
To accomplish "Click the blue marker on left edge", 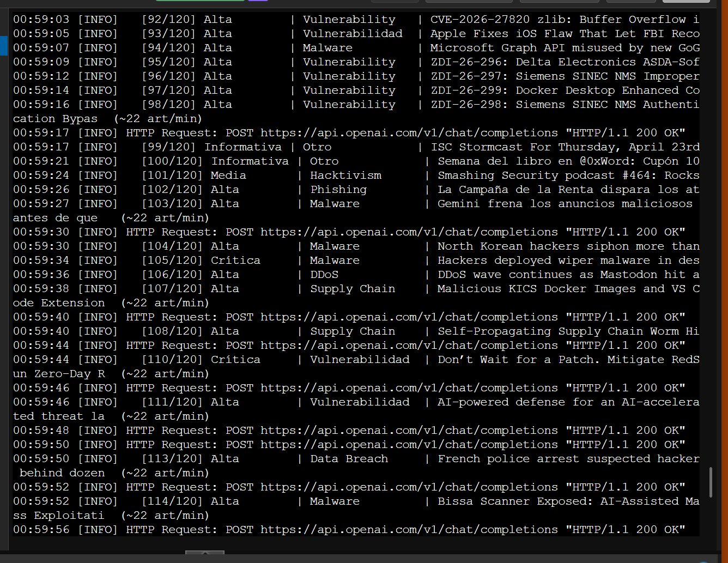I will [3, 45].
